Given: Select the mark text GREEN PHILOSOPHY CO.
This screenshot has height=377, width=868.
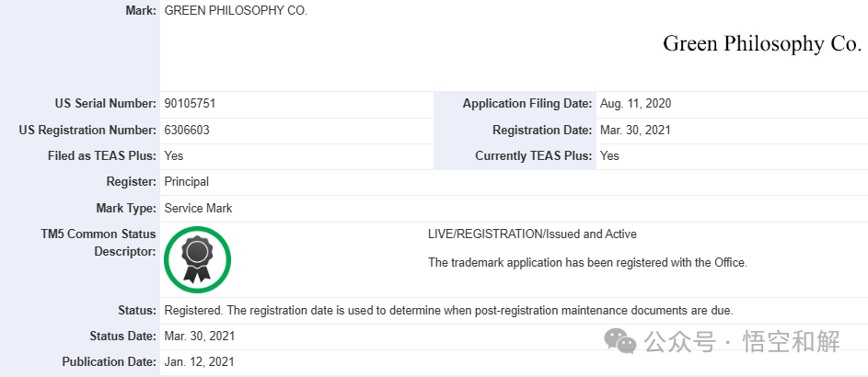Looking at the screenshot, I should click(236, 11).
